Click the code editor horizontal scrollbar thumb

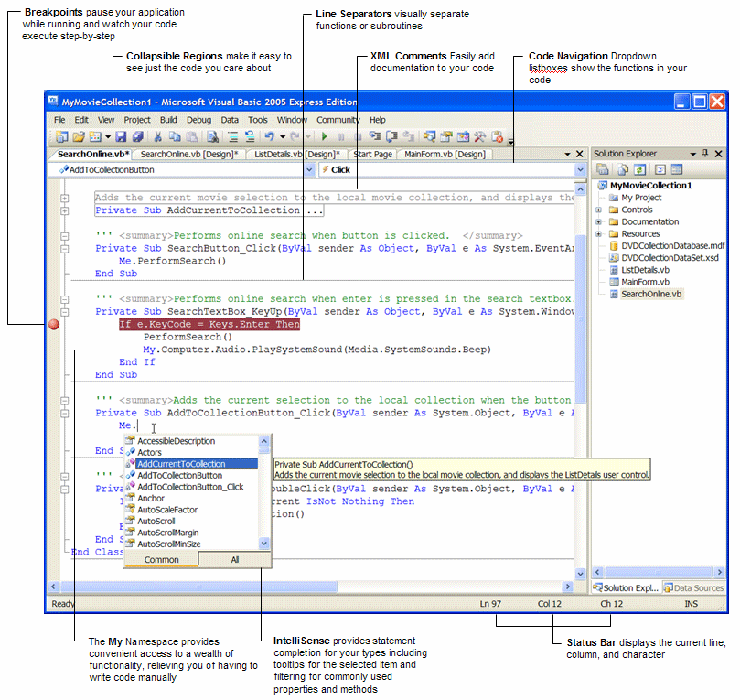coord(199,587)
